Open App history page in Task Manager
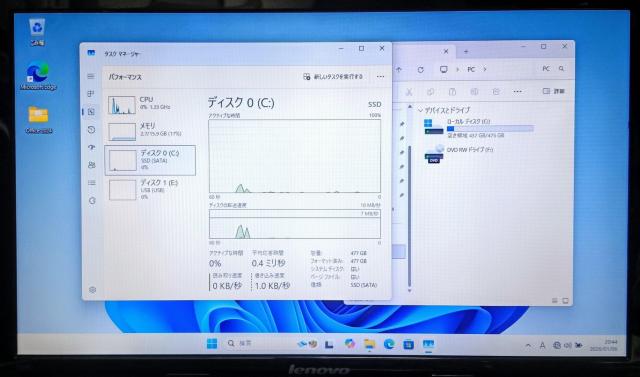 (x=91, y=129)
